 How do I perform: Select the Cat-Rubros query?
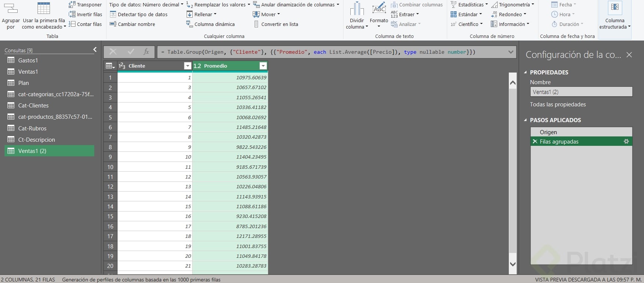[50, 128]
